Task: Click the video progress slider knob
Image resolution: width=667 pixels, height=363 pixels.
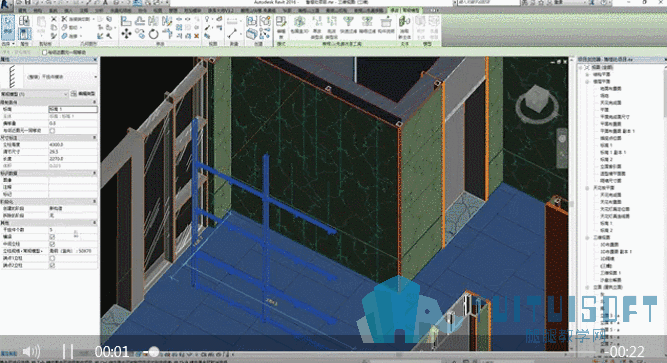Action: (x=154, y=352)
